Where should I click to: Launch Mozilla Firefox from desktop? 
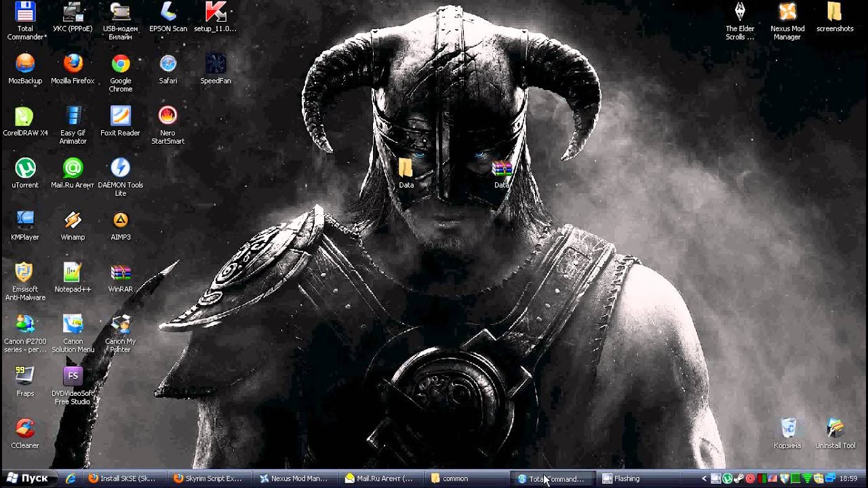(x=73, y=69)
